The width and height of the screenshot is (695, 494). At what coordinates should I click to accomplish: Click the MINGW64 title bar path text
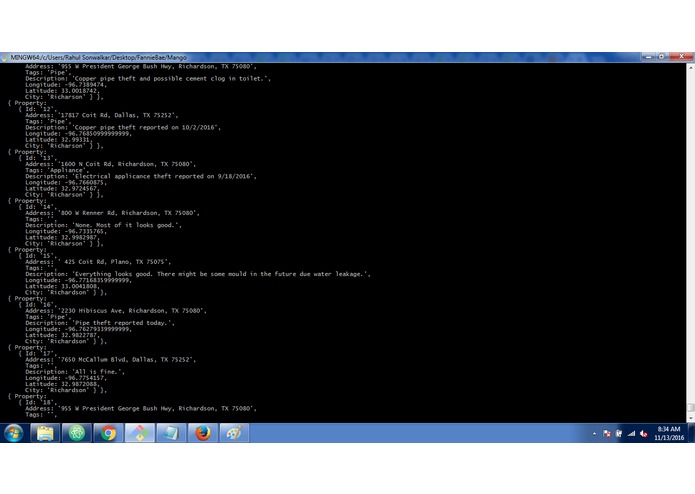[x=98, y=58]
